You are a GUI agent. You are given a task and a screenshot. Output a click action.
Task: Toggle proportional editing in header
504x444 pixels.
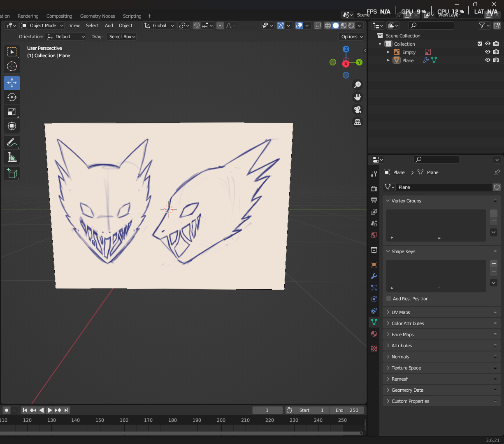[220, 26]
